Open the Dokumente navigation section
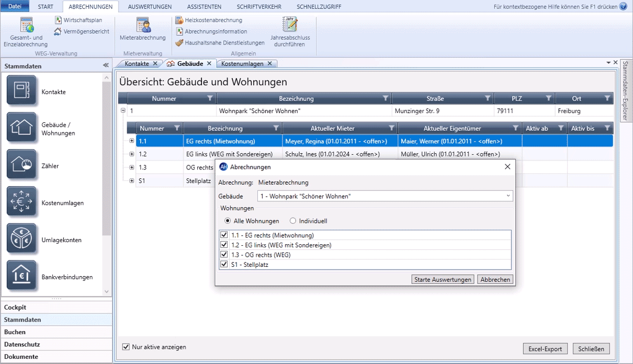The width and height of the screenshot is (633, 364). click(x=56, y=357)
